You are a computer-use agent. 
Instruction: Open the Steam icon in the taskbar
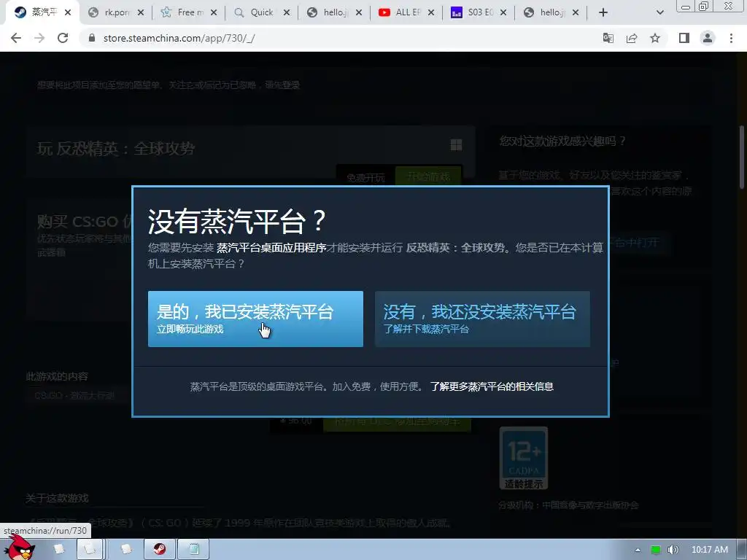[160, 549]
